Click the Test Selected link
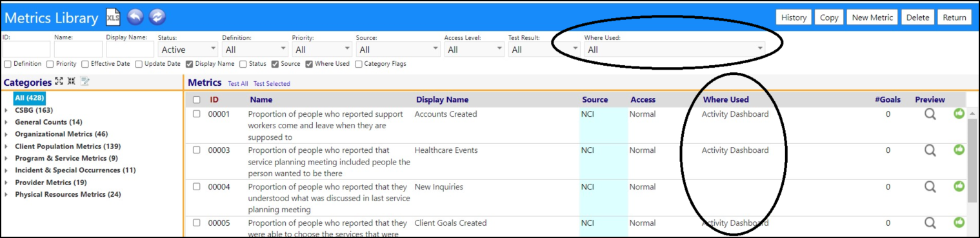 (272, 84)
